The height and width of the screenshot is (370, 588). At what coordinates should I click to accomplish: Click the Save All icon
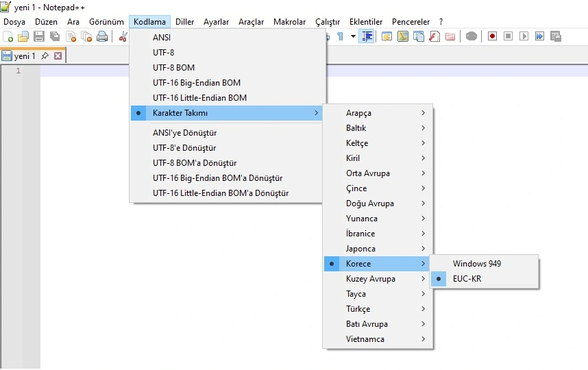pos(55,36)
